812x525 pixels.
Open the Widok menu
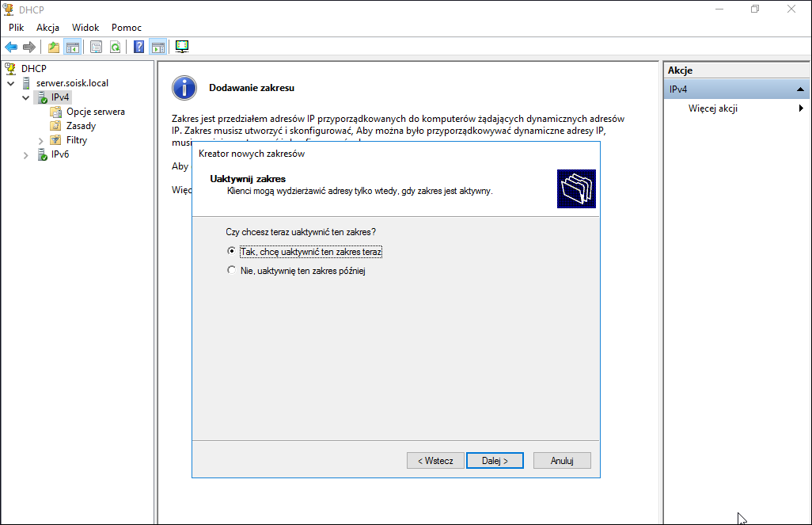[x=85, y=28]
